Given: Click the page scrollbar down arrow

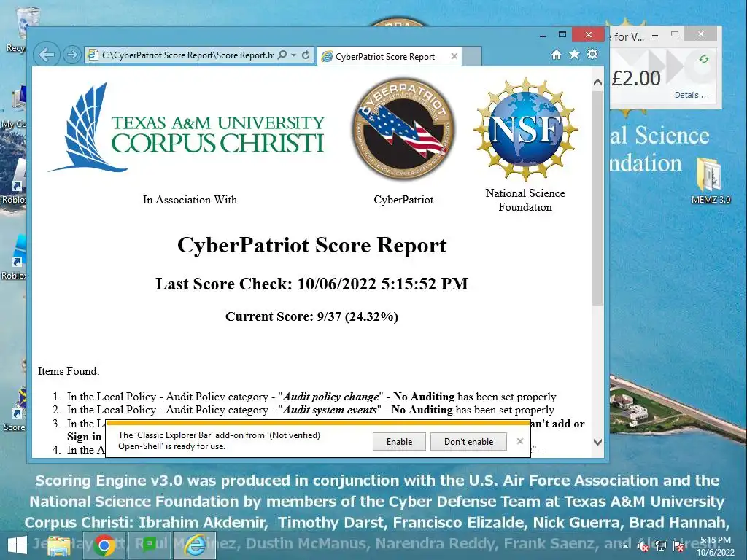Looking at the screenshot, I should 597,442.
